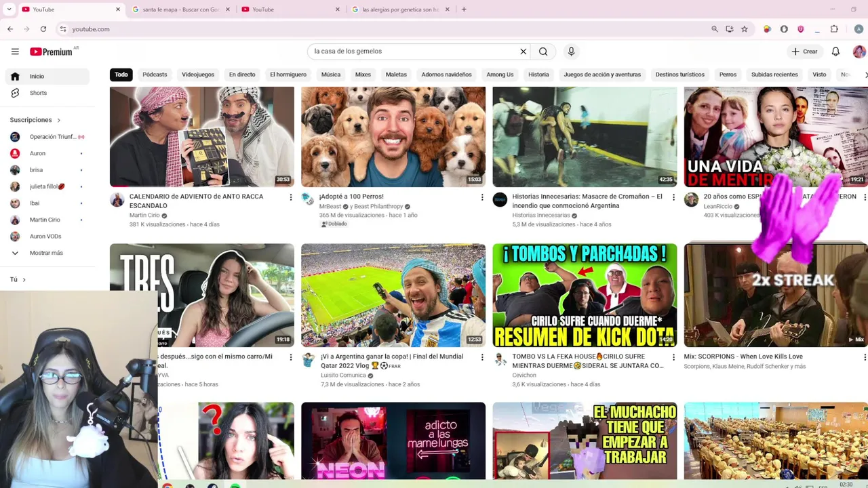Open the Argentina World Cup stadium thumbnail
The image size is (868, 488).
click(x=393, y=296)
